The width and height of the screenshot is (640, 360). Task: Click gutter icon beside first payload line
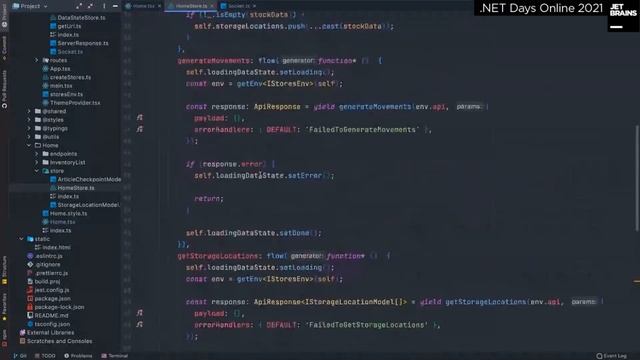[140, 118]
